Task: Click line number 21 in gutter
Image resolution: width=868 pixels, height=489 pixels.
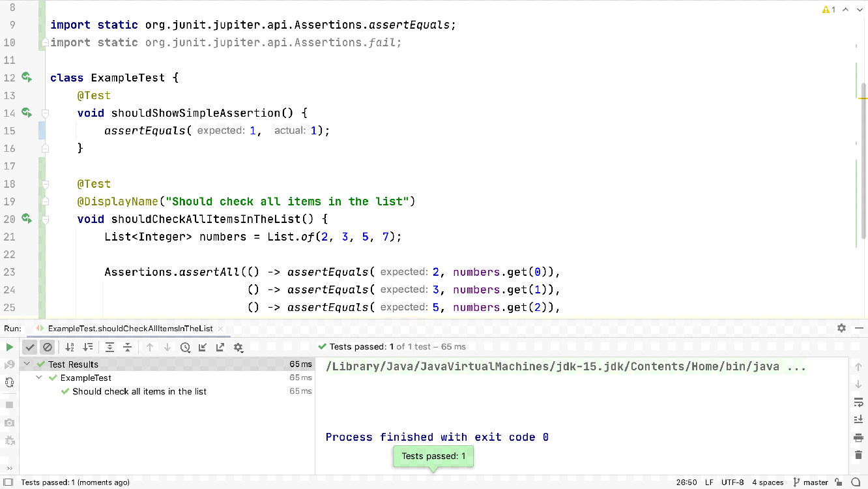Action: point(9,237)
